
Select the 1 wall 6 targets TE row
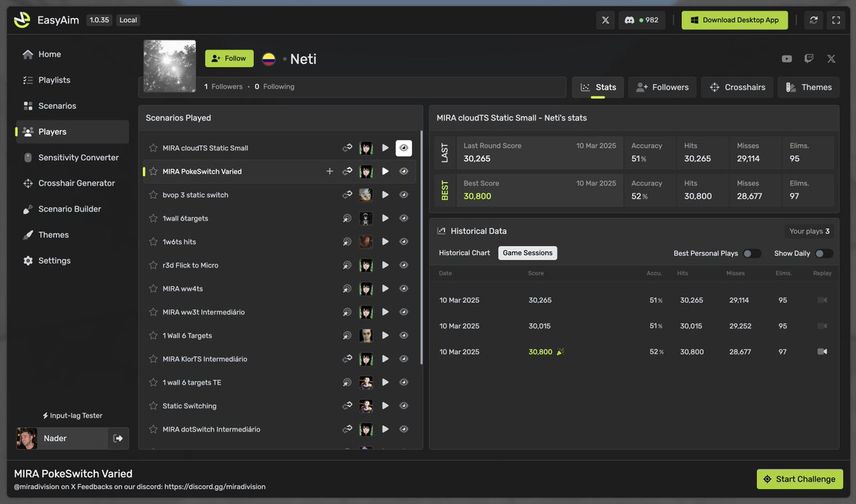click(280, 382)
